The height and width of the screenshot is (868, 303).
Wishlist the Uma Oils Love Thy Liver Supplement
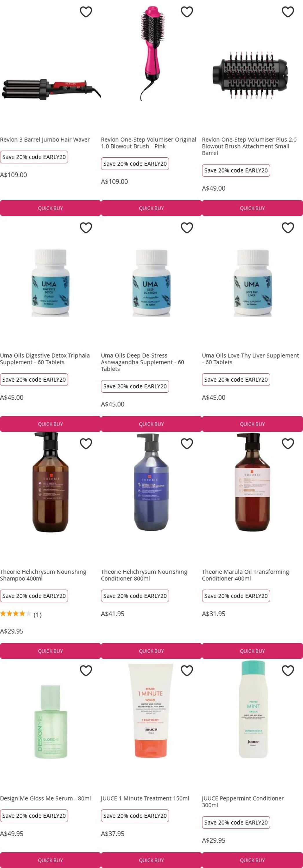pos(287,228)
